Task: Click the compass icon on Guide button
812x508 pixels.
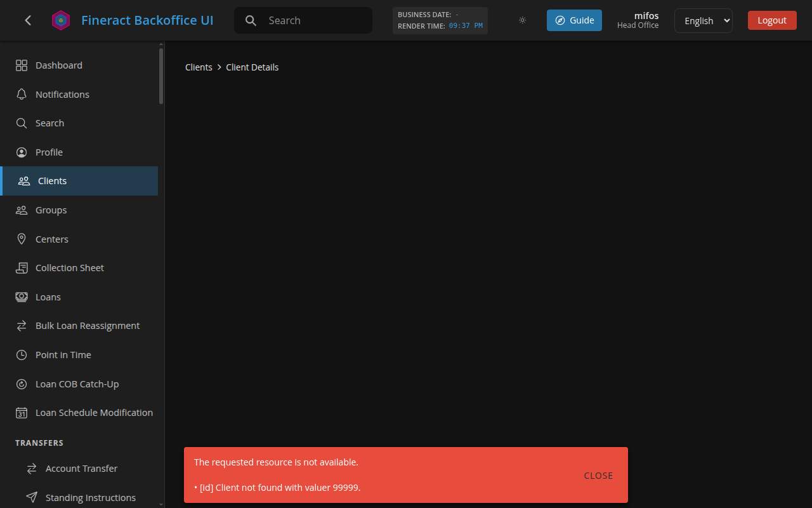Action: [560, 20]
